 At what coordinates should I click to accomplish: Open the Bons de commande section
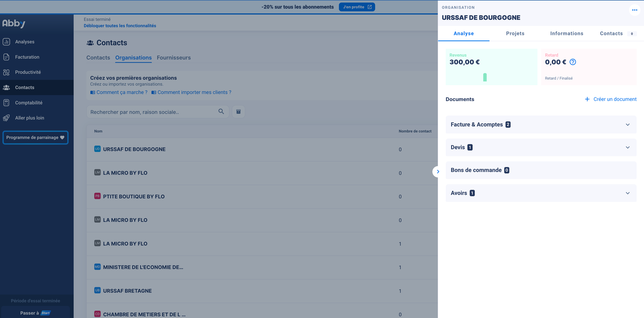[x=541, y=170]
